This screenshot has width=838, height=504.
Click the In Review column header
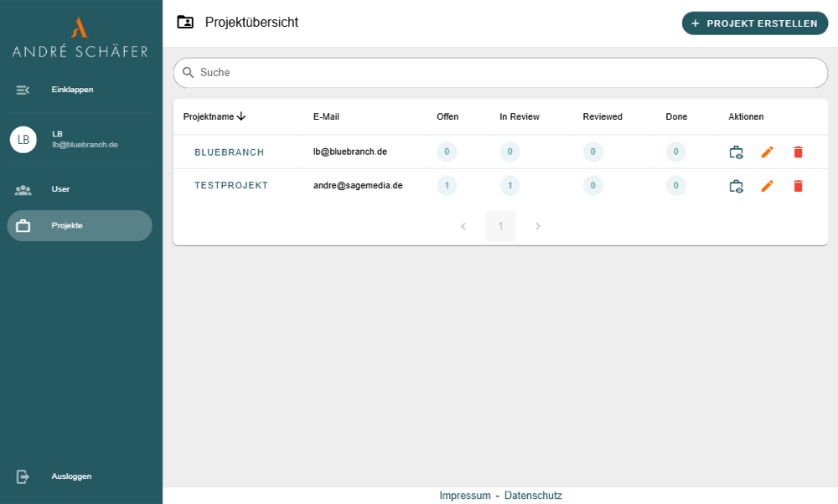tap(520, 116)
